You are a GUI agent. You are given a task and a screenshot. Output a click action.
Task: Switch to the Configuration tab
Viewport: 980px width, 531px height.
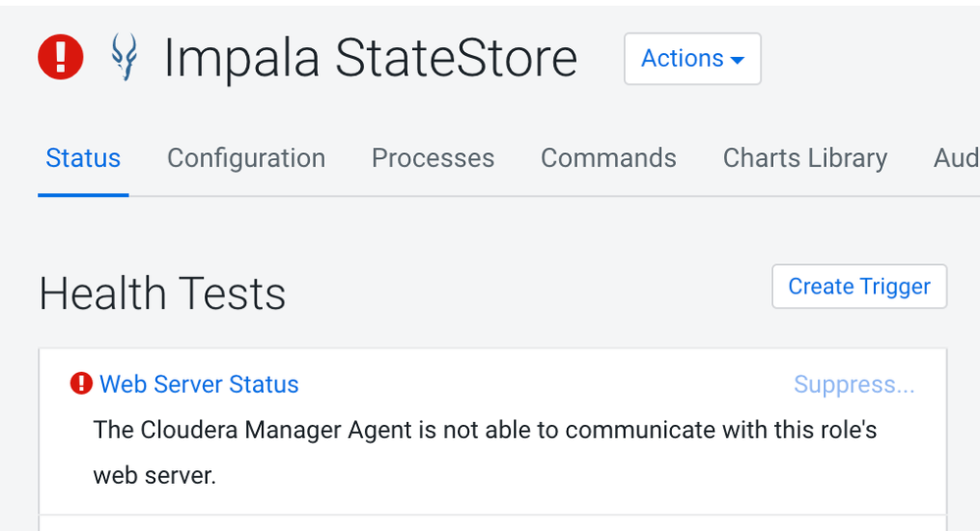pyautogui.click(x=246, y=158)
